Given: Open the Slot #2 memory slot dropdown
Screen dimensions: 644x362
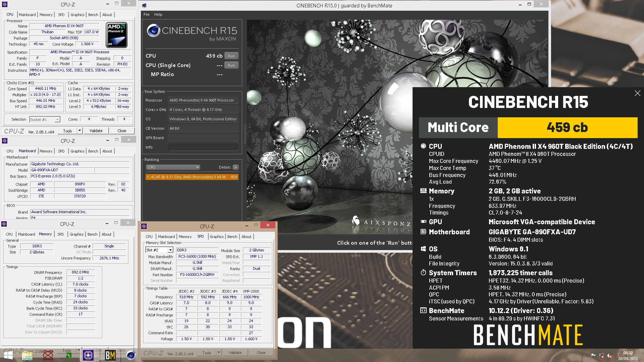Looking at the screenshot, I should coord(170,250).
